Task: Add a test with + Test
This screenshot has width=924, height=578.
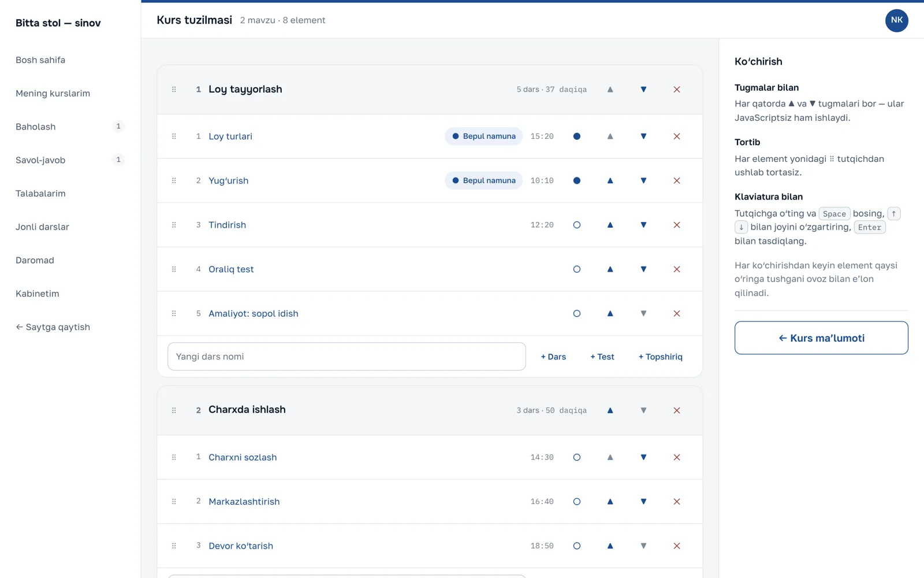Action: (x=602, y=357)
